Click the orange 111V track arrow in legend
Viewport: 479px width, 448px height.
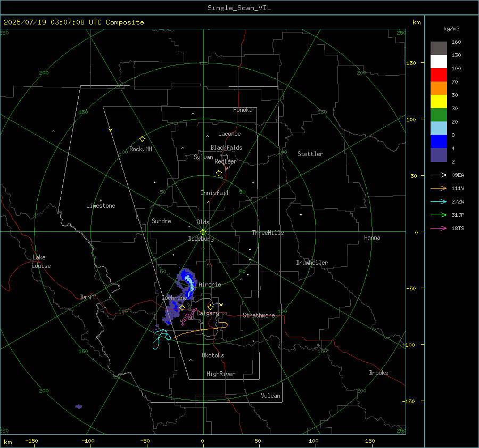[439, 189]
